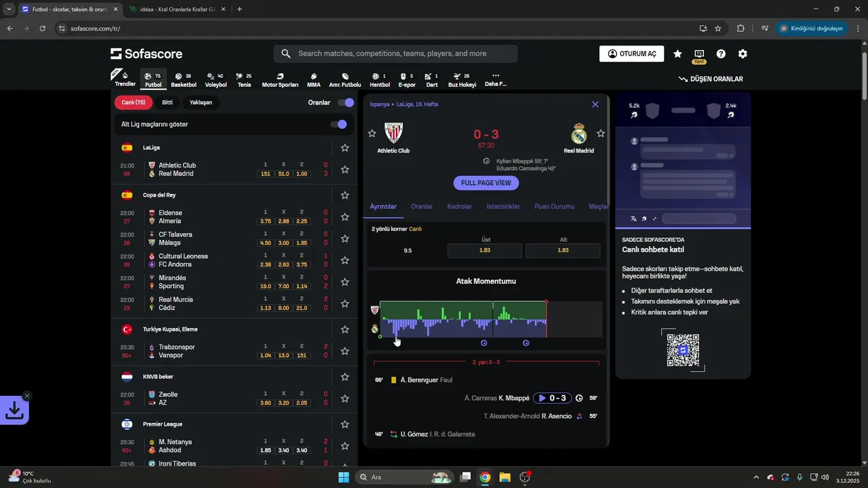Star the Eldense vs Almería match

pos(344,217)
